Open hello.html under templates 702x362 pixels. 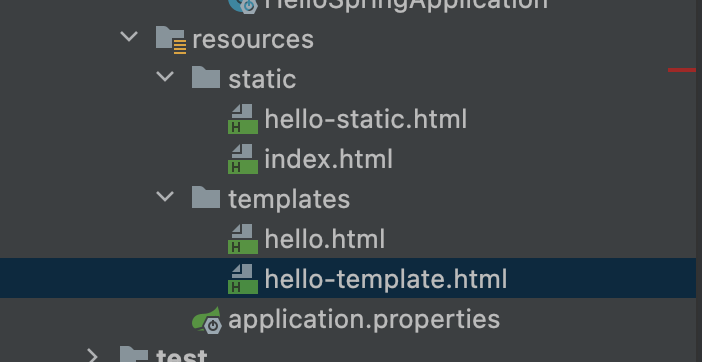click(x=325, y=239)
